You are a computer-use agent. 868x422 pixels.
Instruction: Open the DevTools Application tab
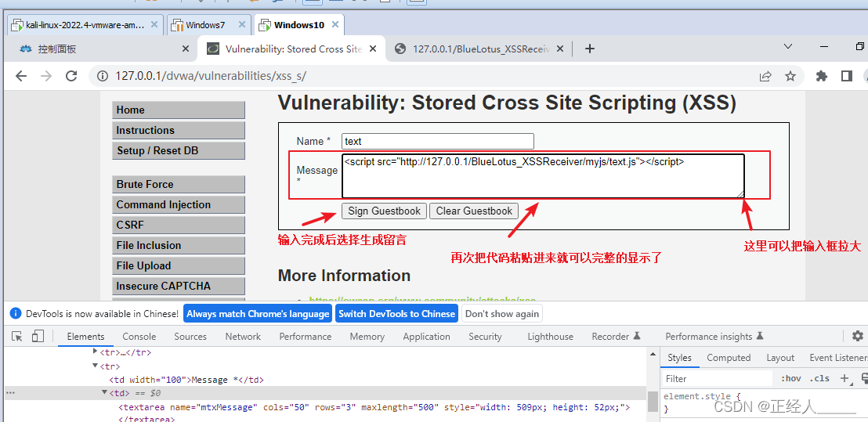click(426, 337)
